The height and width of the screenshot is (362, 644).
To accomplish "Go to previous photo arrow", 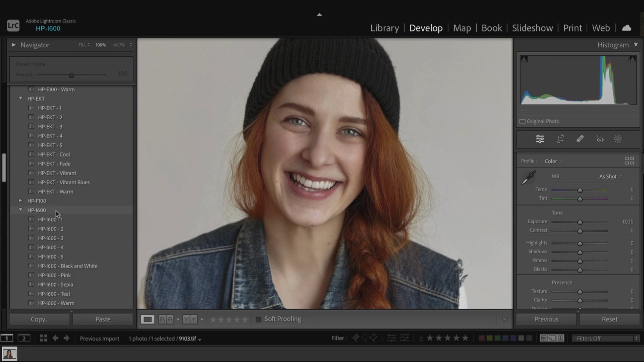I will point(55,338).
